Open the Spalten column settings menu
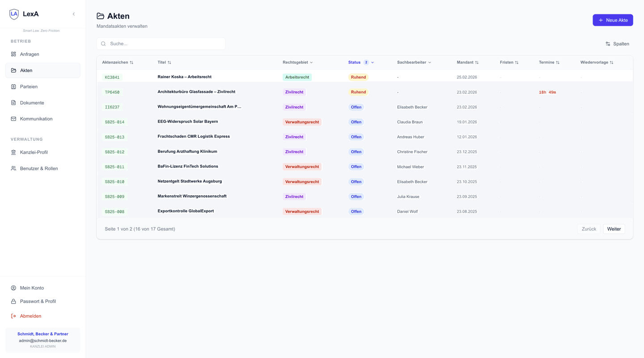Image resolution: width=644 pixels, height=358 pixels. (x=617, y=44)
